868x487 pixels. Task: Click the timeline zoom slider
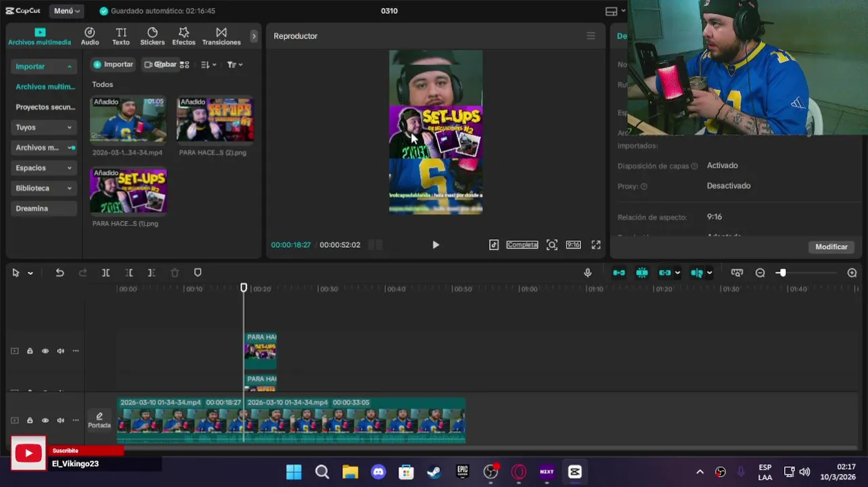(x=782, y=273)
